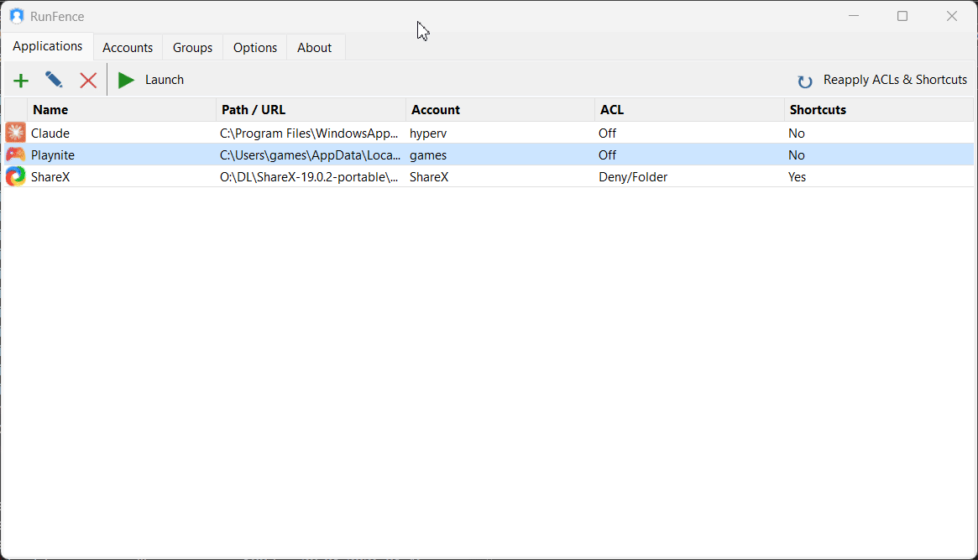Image resolution: width=978 pixels, height=560 pixels.
Task: Select the Claude row in the list
Action: 336,132
